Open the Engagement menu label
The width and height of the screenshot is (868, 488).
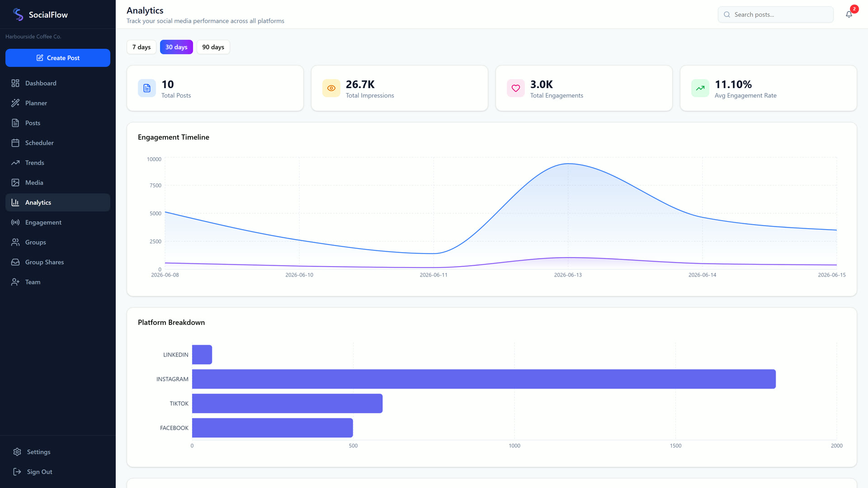pyautogui.click(x=43, y=222)
